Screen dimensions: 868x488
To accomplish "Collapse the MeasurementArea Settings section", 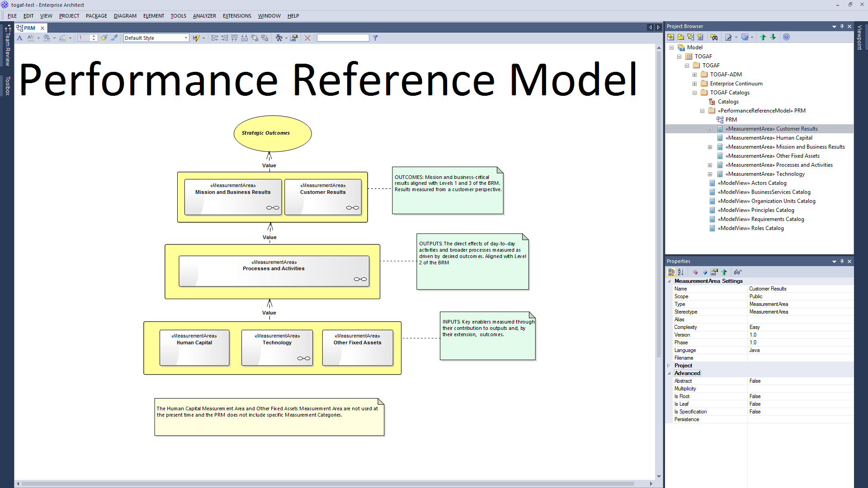I will click(670, 281).
